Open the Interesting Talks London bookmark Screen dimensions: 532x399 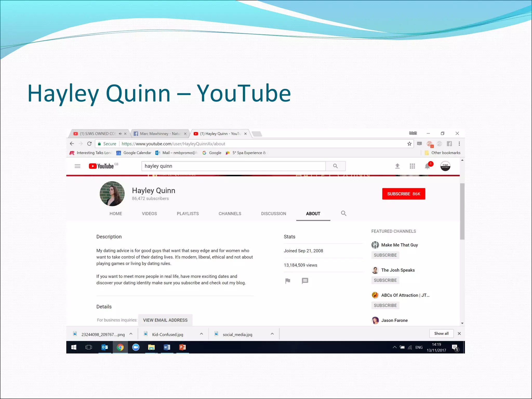(91, 153)
